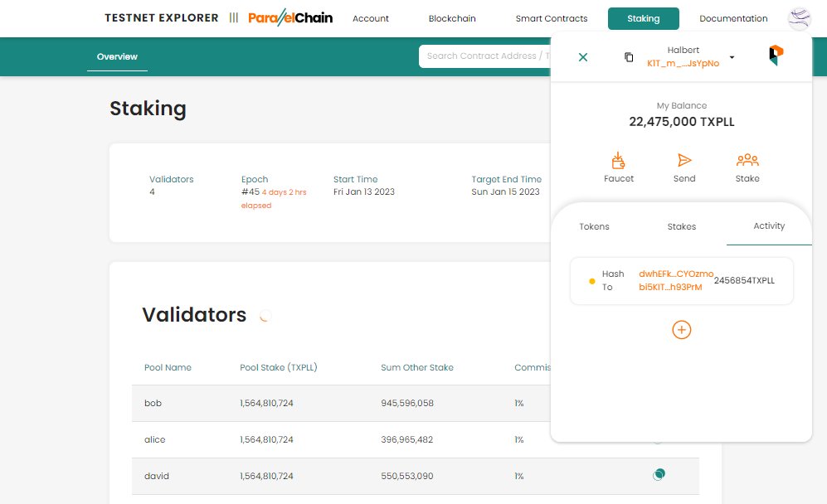The image size is (827, 504).
Task: Click the Send icon in the wallet
Action: [x=684, y=160]
